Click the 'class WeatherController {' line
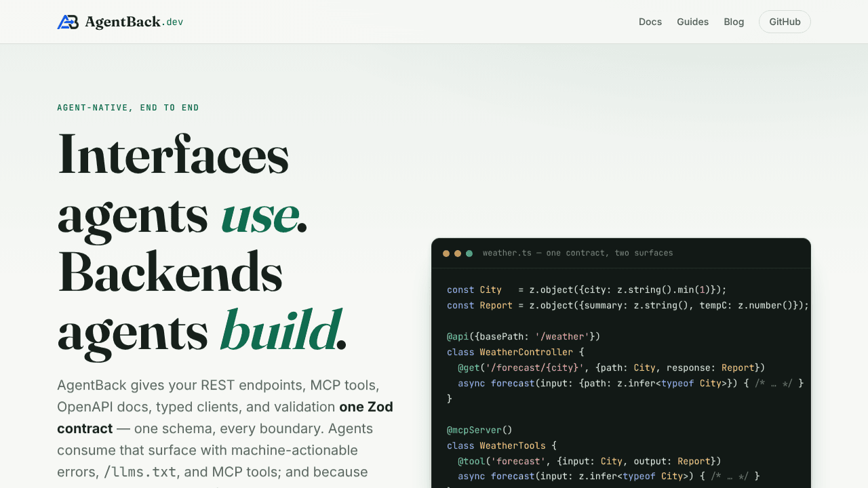The height and width of the screenshot is (488, 868). click(x=515, y=352)
